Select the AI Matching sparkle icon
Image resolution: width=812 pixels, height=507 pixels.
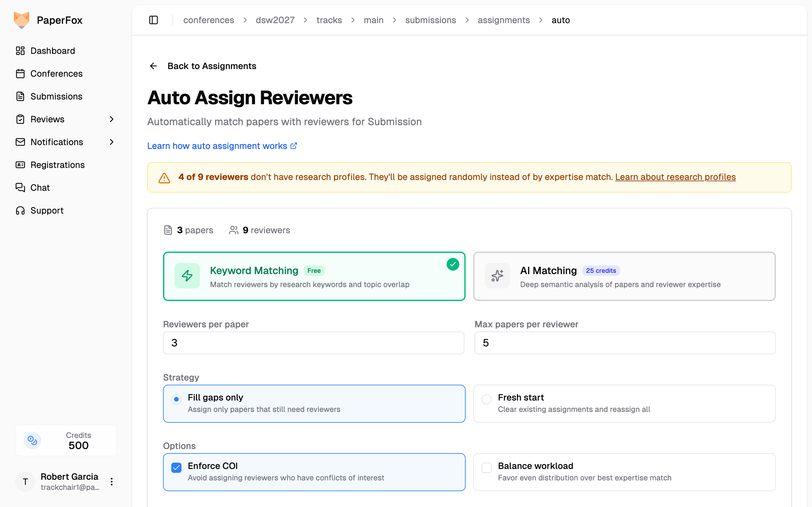pos(497,276)
